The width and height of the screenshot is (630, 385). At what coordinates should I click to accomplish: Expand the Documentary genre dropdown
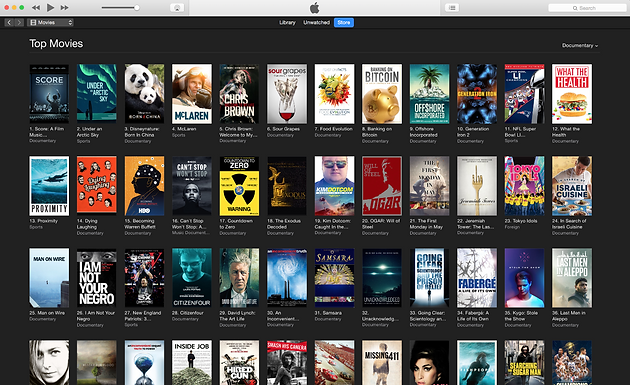[580, 45]
